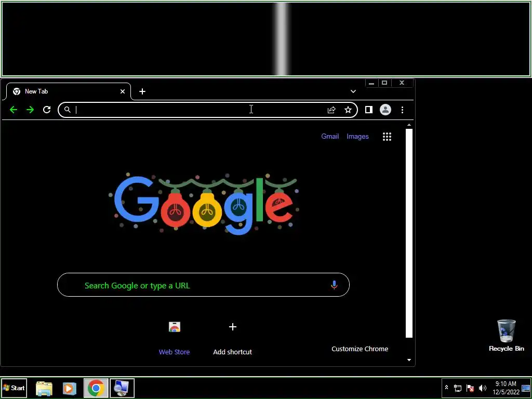Open the Windows Start menu
The image size is (532, 399).
(14, 388)
